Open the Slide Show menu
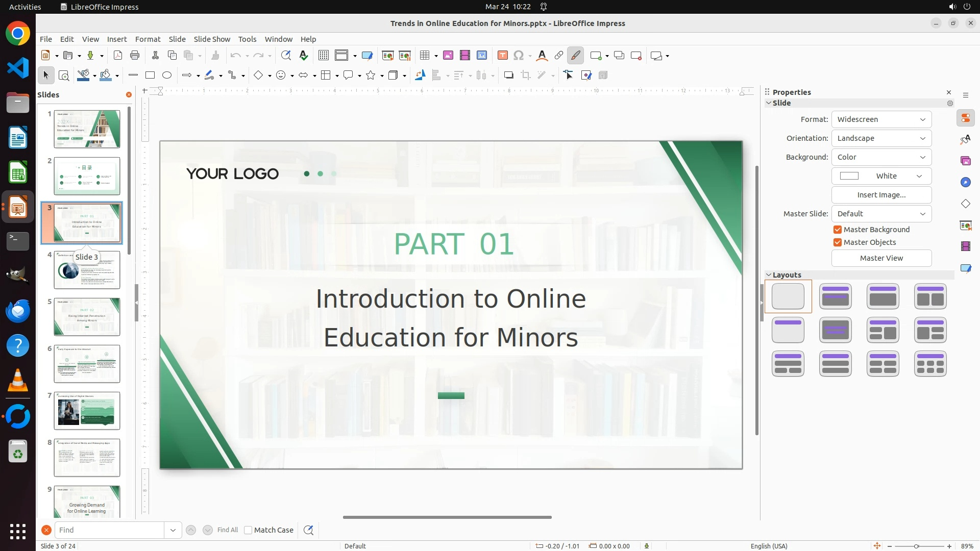 point(212,39)
